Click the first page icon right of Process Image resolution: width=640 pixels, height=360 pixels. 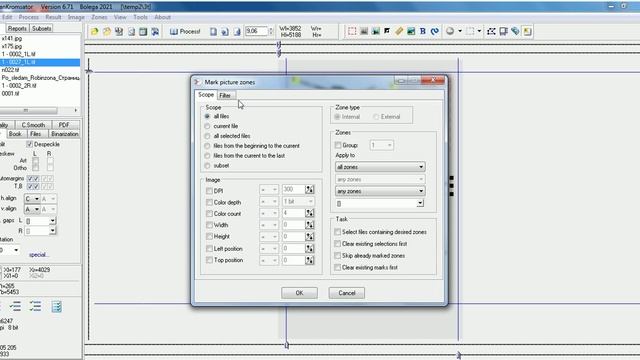coord(213,31)
